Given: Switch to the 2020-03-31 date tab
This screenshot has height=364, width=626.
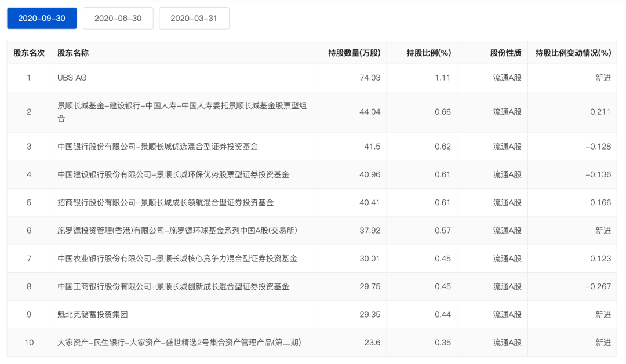Looking at the screenshot, I should (x=194, y=19).
